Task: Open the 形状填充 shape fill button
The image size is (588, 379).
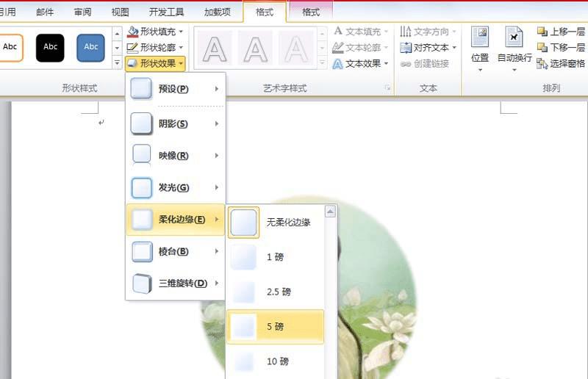Action: pyautogui.click(x=155, y=32)
